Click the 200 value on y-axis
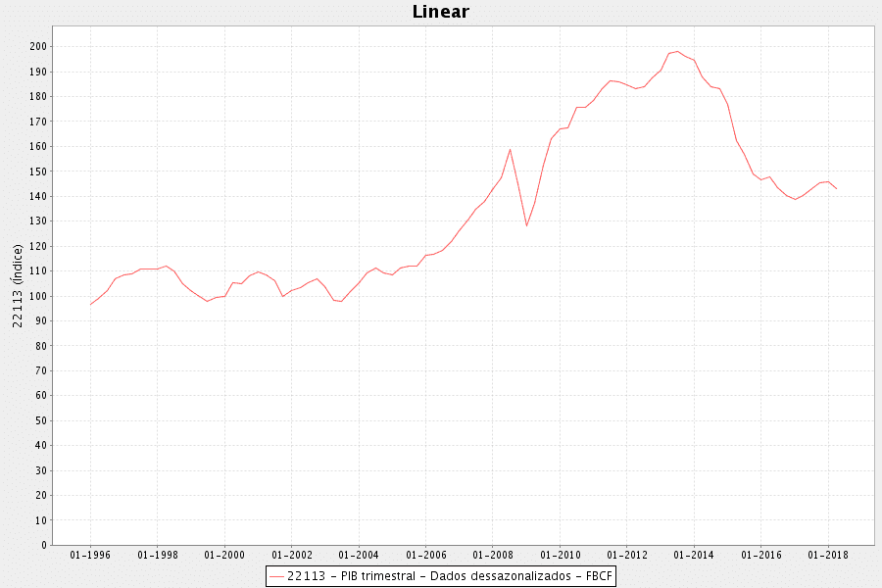Screen dimensions: 882x588 point(37,46)
